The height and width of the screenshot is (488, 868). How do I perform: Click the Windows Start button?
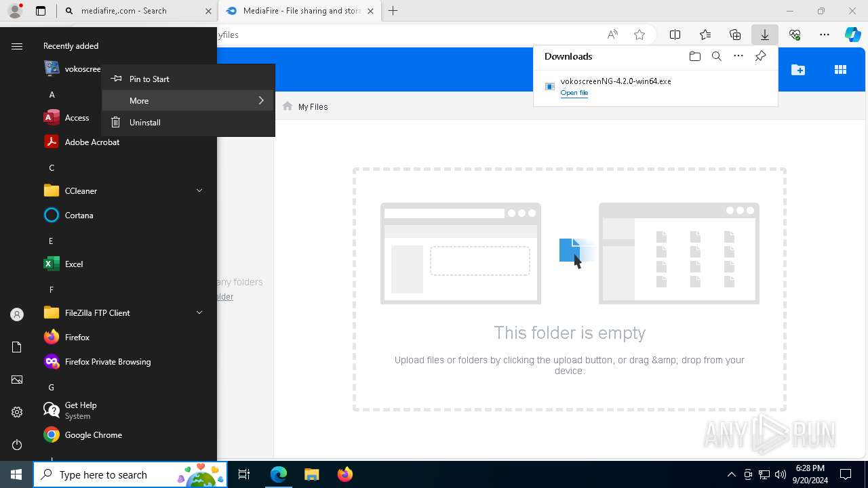(16, 474)
